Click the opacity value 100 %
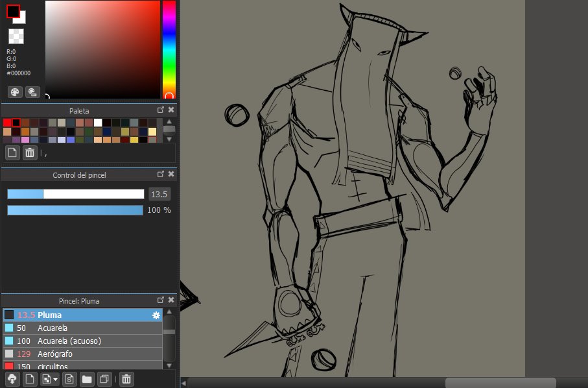 [159, 210]
